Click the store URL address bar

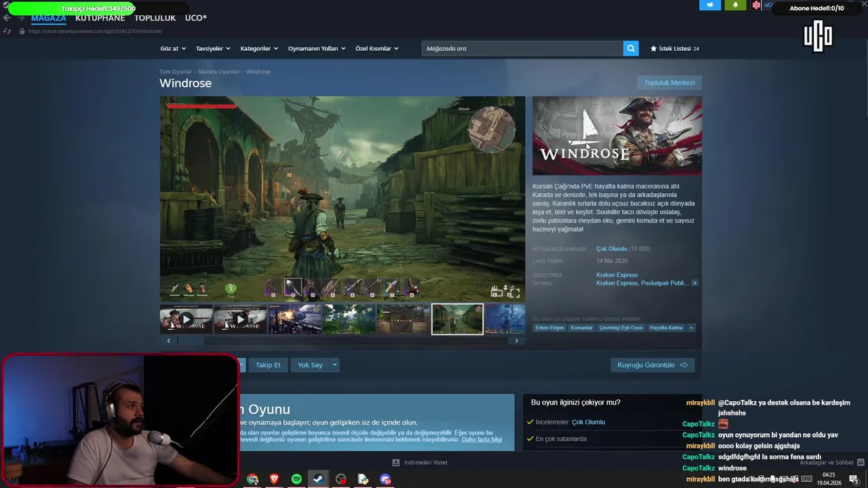tap(96, 31)
